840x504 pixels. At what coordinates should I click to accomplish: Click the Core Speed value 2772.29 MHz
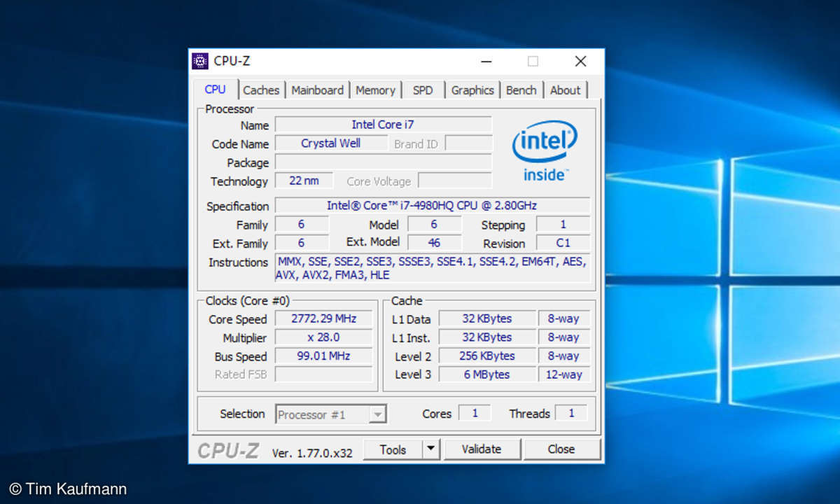tap(324, 318)
